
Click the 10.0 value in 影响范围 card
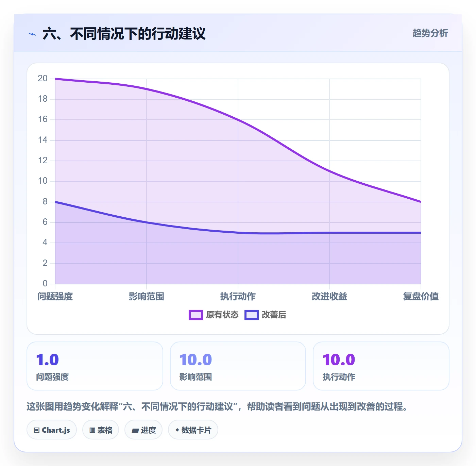(196, 360)
